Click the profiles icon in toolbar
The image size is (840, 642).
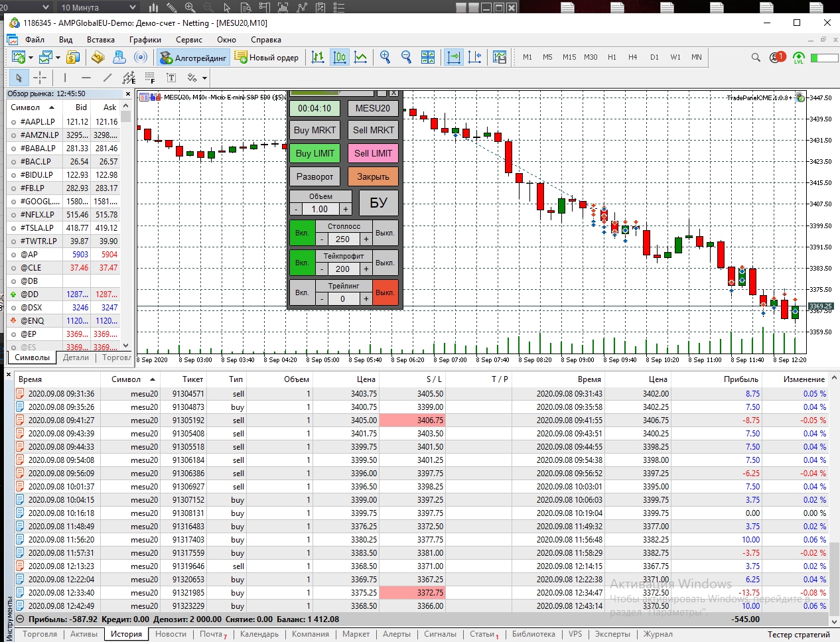pyautogui.click(x=46, y=58)
